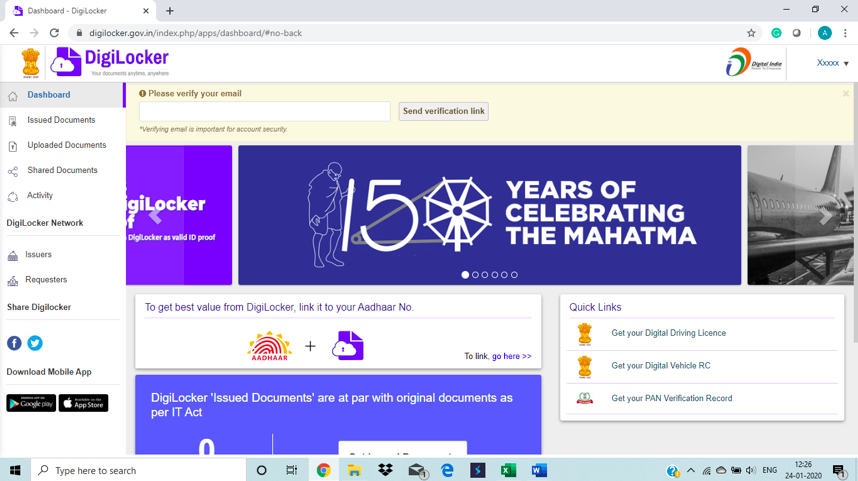Open File Explorer from taskbar

[x=354, y=471]
